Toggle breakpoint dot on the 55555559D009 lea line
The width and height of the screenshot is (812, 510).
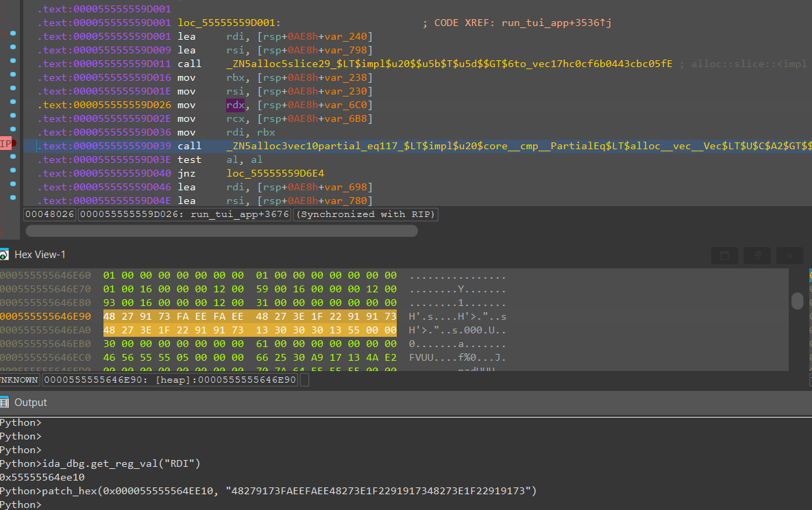point(13,47)
